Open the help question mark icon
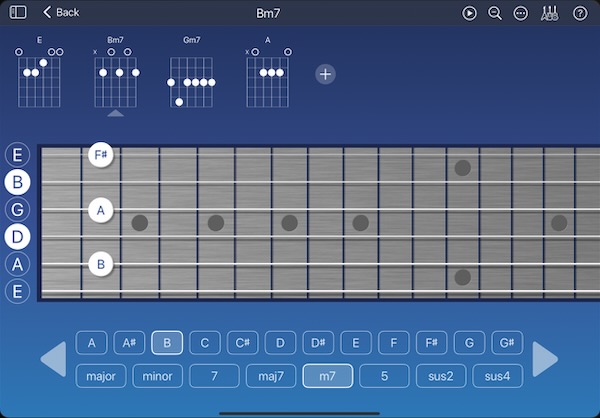The width and height of the screenshot is (600, 418). 580,13
